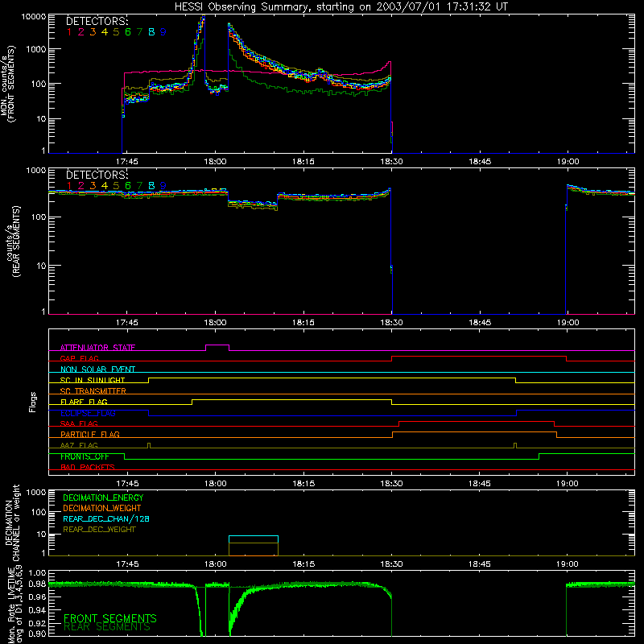Select the BAD_PACKETS flag label
Screen dimensions: 644x644
pos(87,467)
